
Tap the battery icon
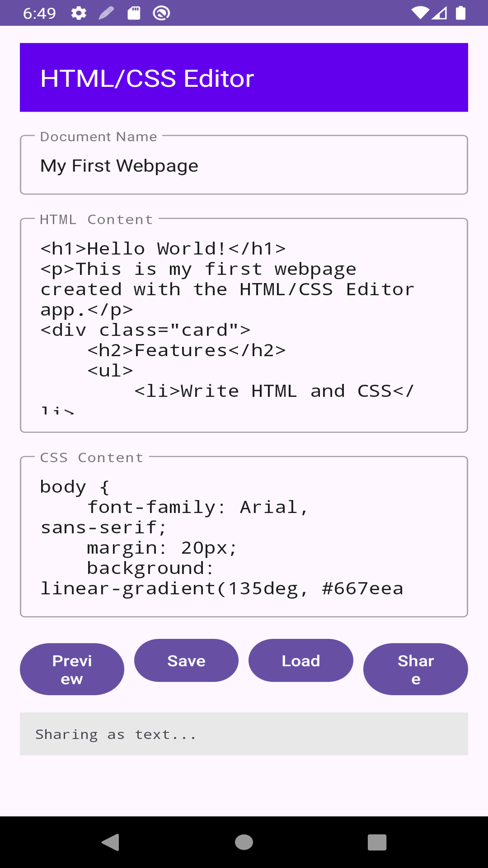pyautogui.click(x=460, y=13)
